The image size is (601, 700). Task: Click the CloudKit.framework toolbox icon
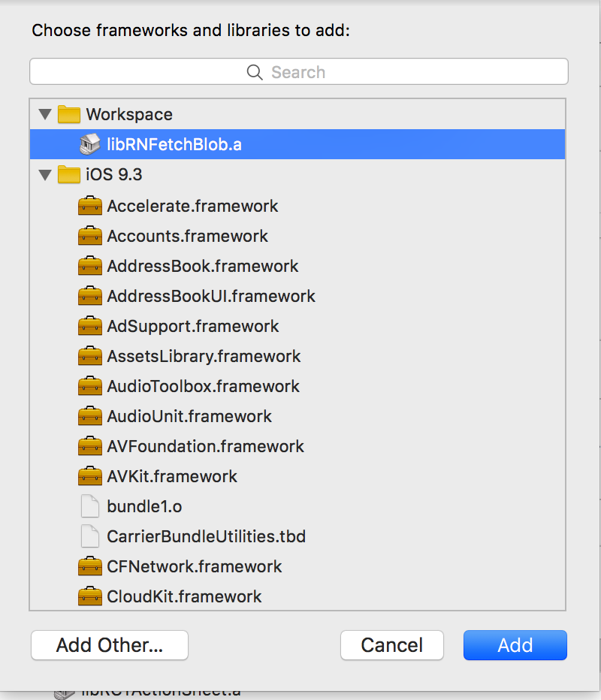[x=89, y=596]
